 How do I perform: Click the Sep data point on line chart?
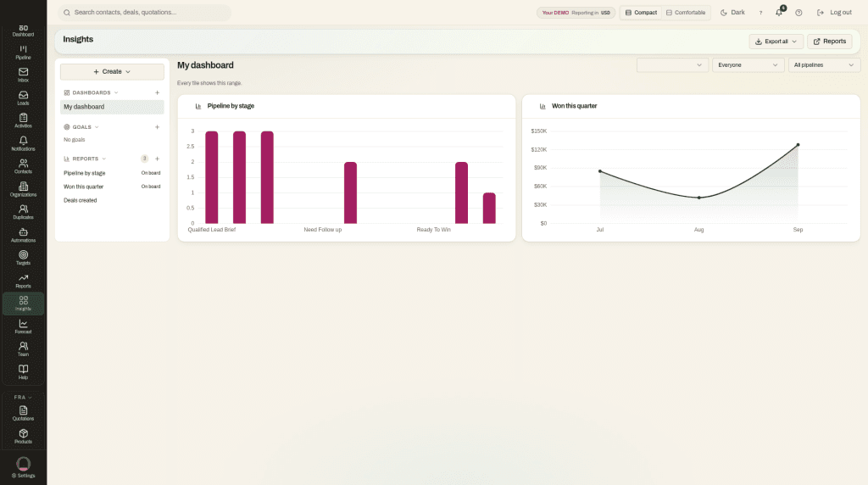click(x=798, y=145)
